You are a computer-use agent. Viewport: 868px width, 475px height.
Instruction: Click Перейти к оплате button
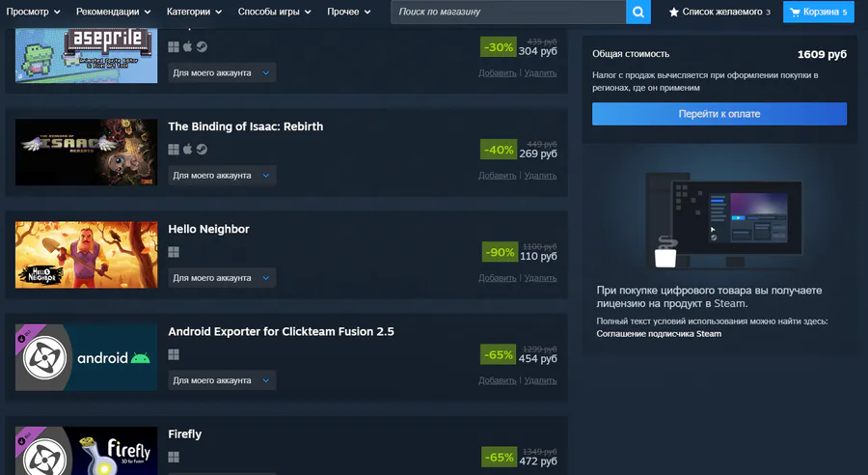(x=719, y=114)
